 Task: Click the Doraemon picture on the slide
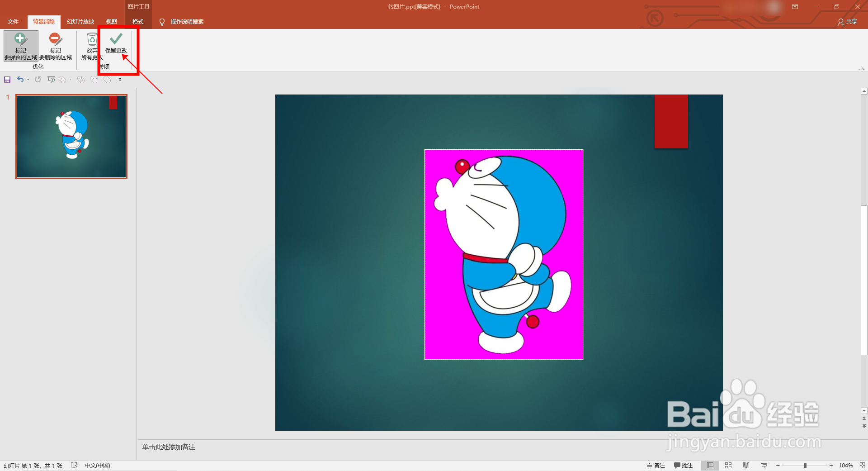[504, 254]
